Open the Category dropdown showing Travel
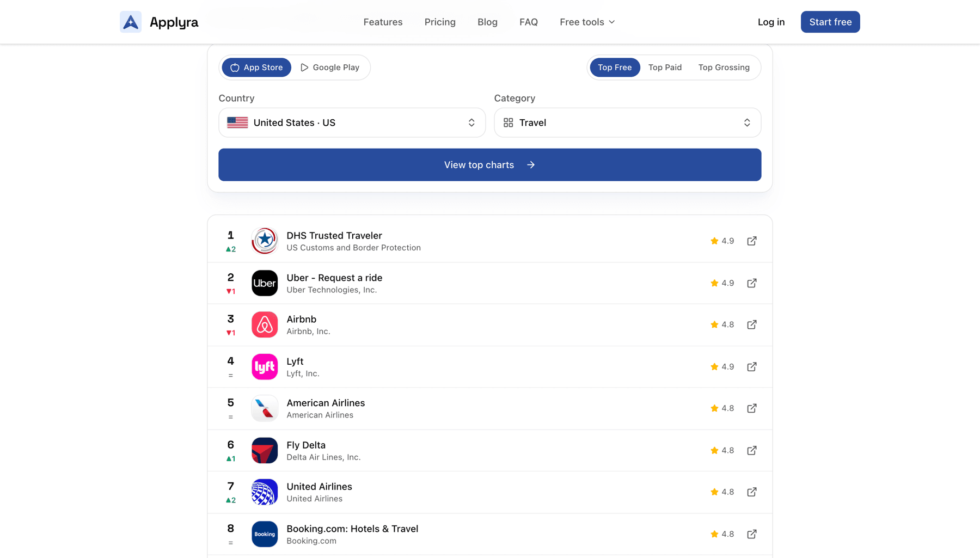 click(627, 122)
